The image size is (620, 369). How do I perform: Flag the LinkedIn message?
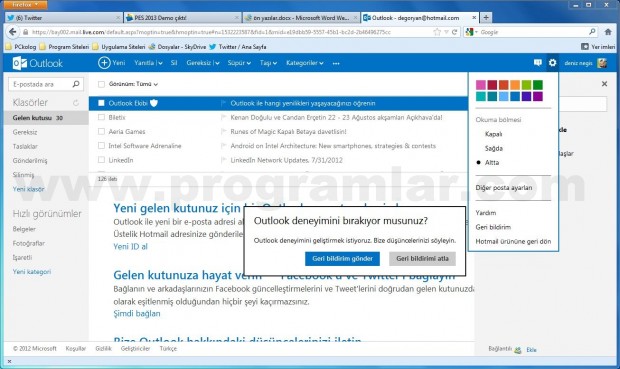223,160
